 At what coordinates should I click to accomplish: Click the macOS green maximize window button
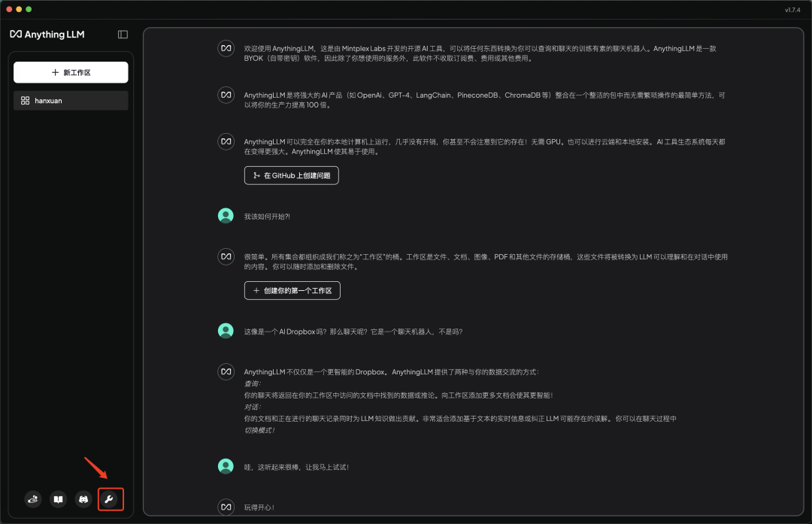point(29,9)
